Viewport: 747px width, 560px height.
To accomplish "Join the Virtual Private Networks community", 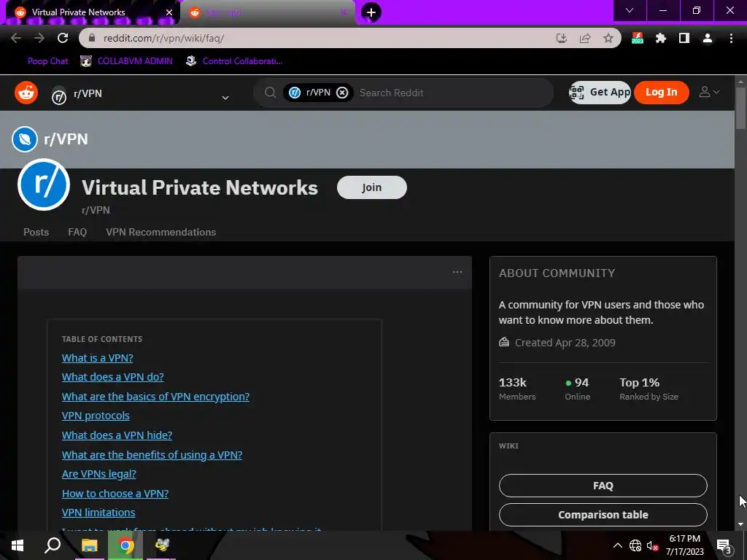I will (371, 187).
